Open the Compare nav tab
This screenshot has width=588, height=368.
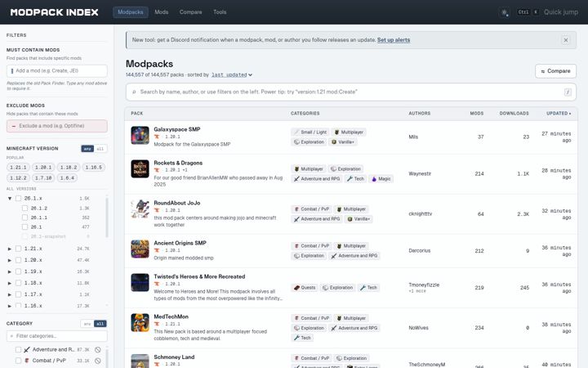190,12
